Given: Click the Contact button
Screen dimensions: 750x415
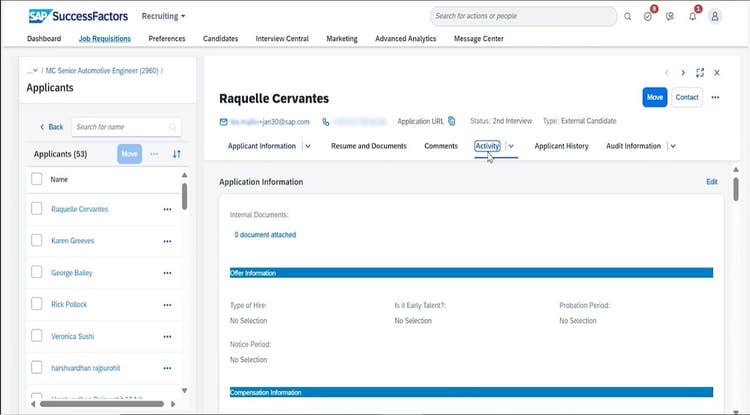Looking at the screenshot, I should [x=687, y=98].
